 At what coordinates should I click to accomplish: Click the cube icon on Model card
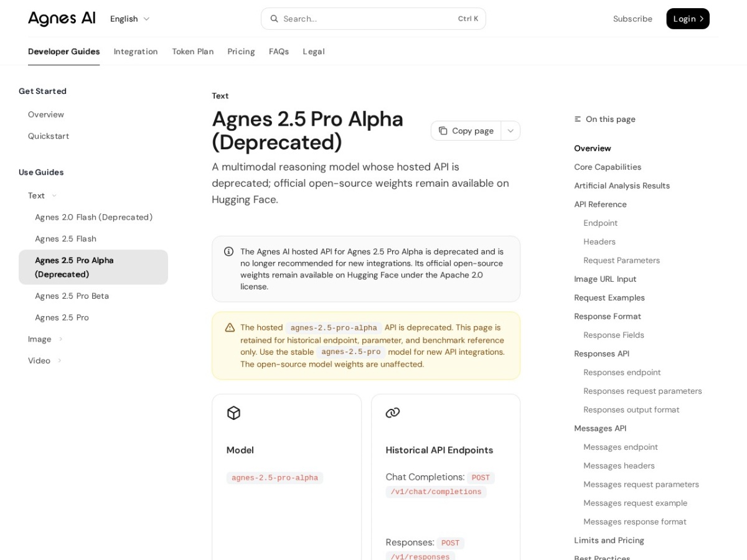(x=233, y=413)
